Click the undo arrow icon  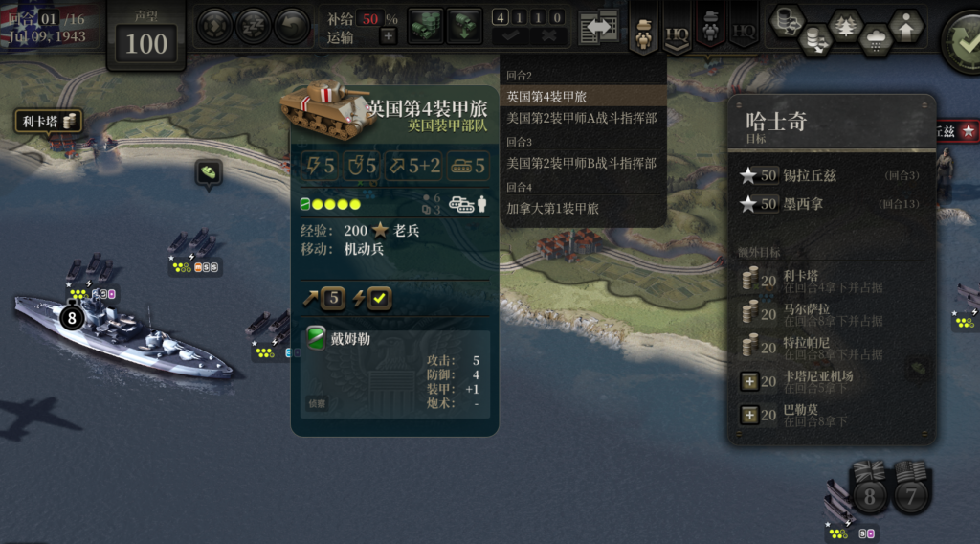point(292,26)
